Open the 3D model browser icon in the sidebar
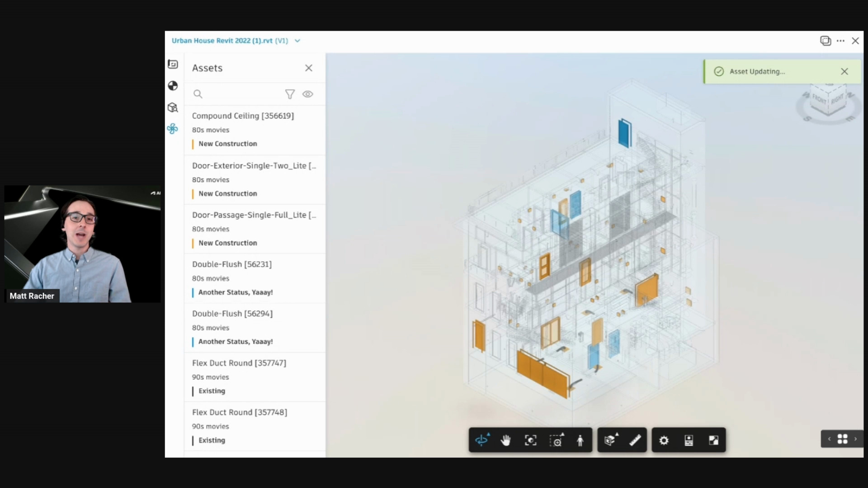Image resolution: width=868 pixels, height=488 pixels. (x=173, y=108)
